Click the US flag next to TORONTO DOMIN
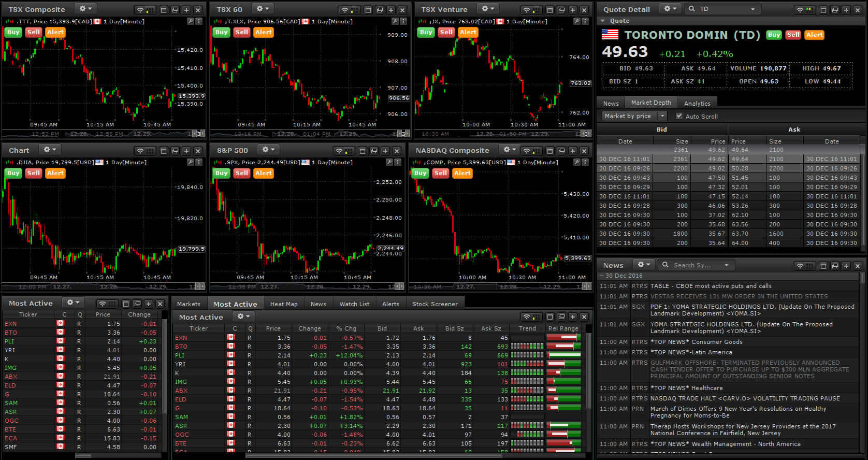 coord(610,35)
